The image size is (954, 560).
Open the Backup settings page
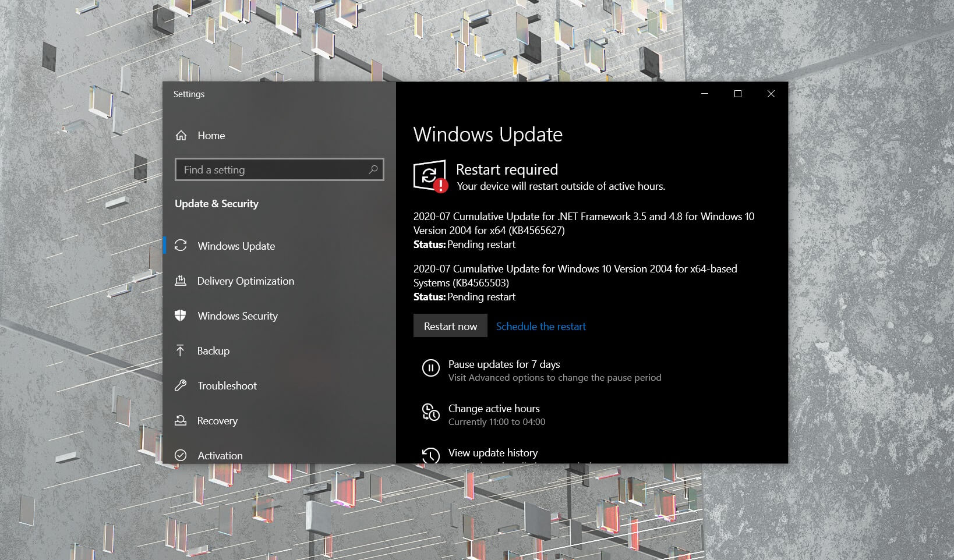click(x=213, y=350)
